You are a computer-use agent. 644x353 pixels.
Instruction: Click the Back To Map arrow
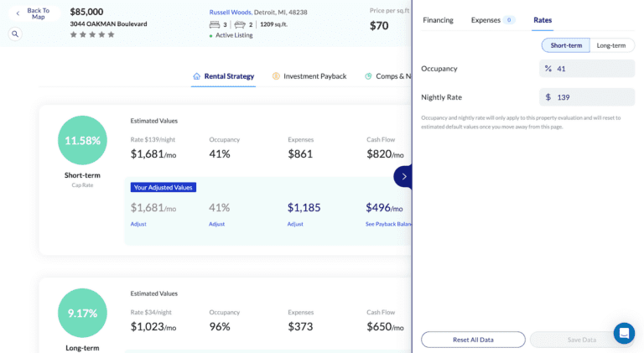[18, 13]
